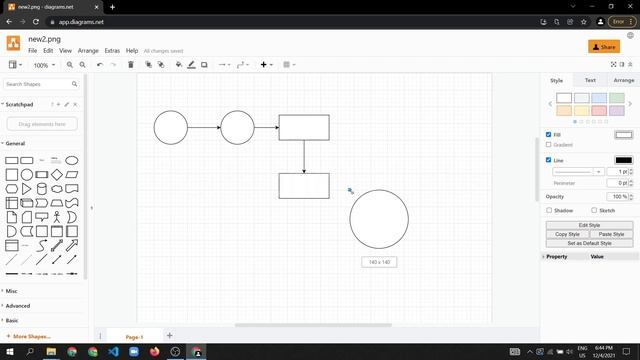The image size is (640, 360).
Task: Click the Redo arrow icon
Action: point(113,65)
